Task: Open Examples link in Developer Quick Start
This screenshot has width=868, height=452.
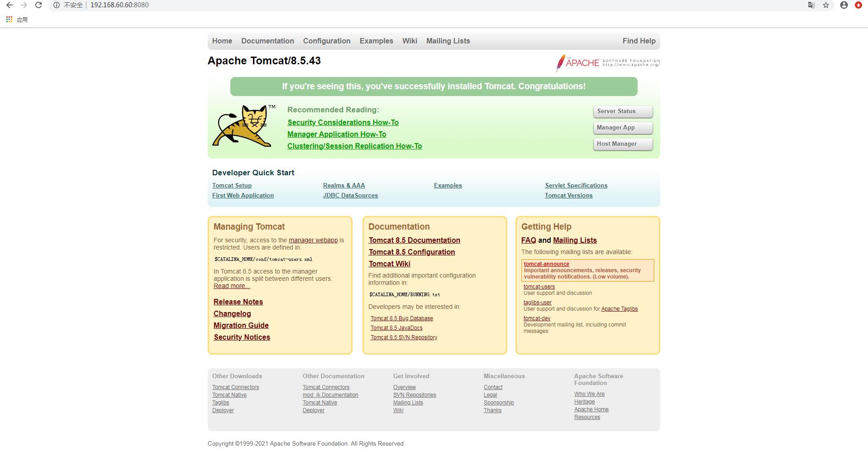Action: pyautogui.click(x=448, y=185)
